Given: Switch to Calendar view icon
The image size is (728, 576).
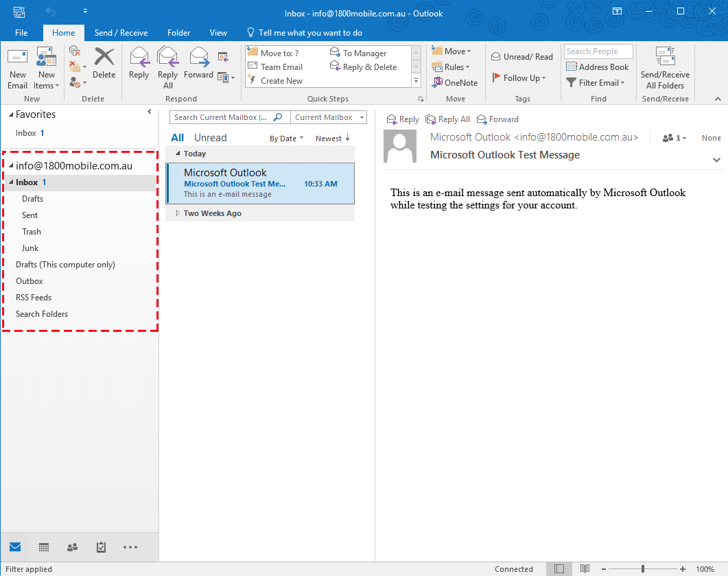Looking at the screenshot, I should (x=44, y=547).
